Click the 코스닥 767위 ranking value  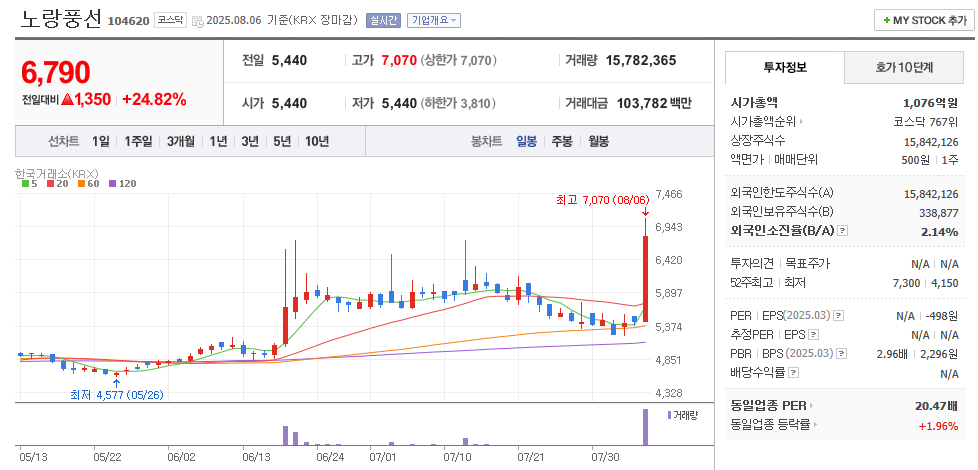(926, 122)
